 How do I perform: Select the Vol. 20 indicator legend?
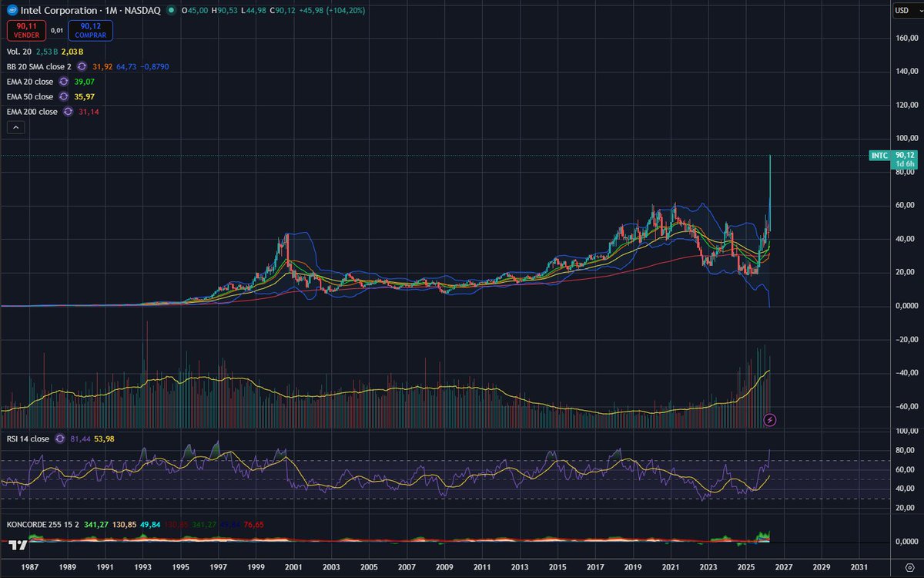[x=20, y=52]
